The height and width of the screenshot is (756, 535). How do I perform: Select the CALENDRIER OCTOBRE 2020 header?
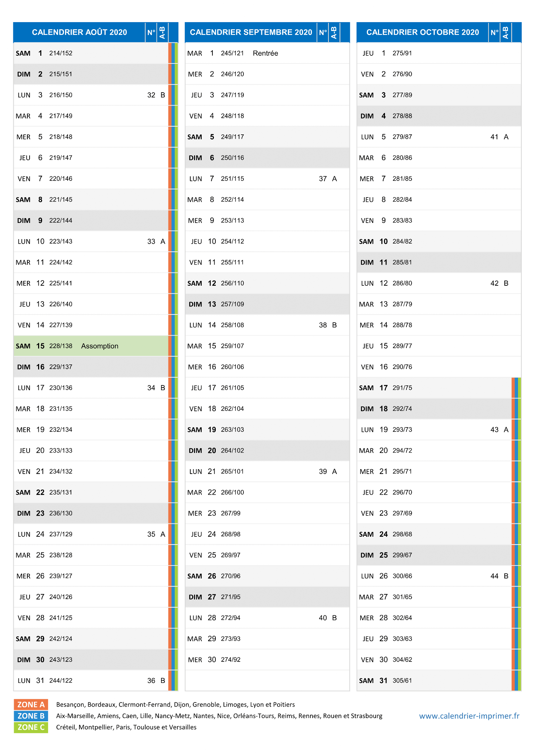[x=423, y=32]
